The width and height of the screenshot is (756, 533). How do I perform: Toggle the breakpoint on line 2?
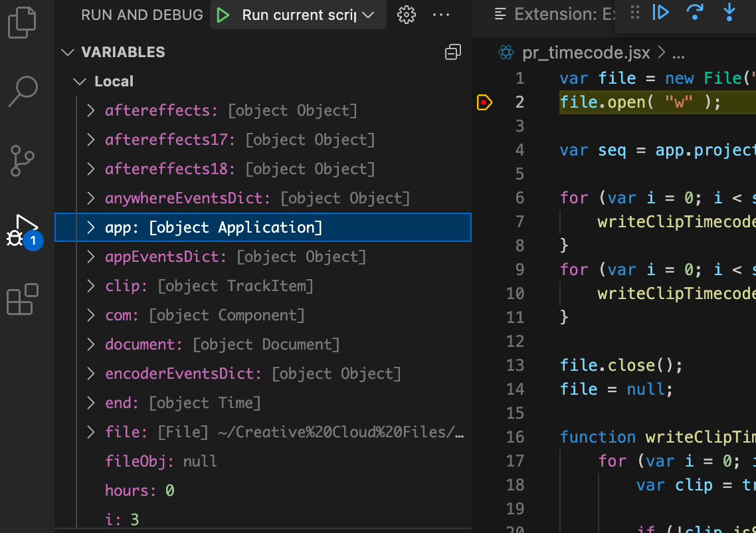(x=484, y=102)
